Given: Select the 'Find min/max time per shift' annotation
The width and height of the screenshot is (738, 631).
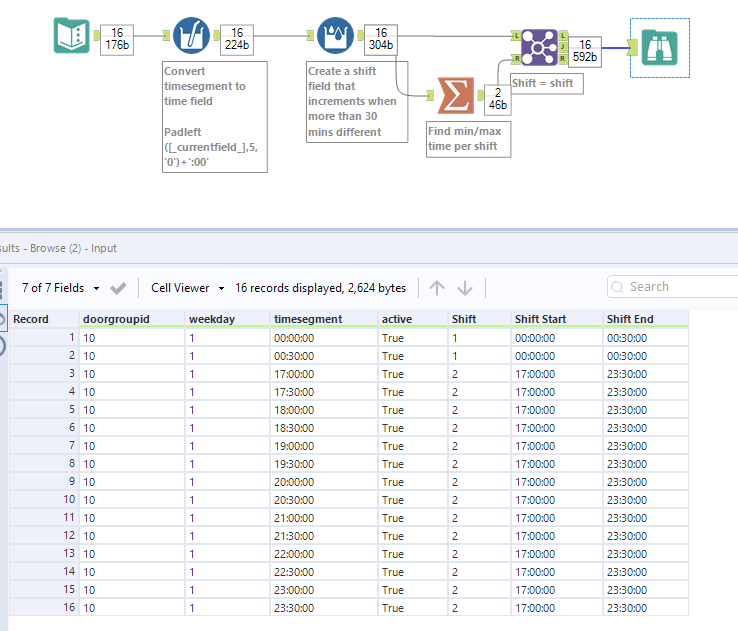Looking at the screenshot, I should click(x=469, y=139).
